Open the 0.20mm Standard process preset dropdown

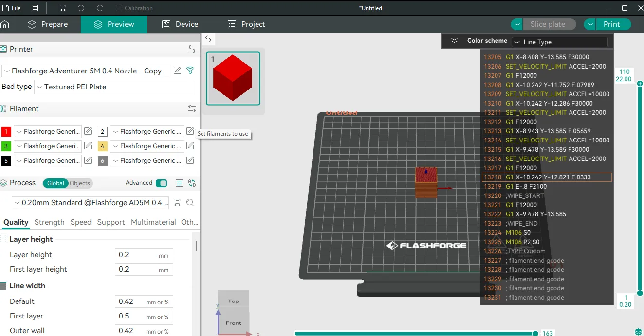click(90, 203)
